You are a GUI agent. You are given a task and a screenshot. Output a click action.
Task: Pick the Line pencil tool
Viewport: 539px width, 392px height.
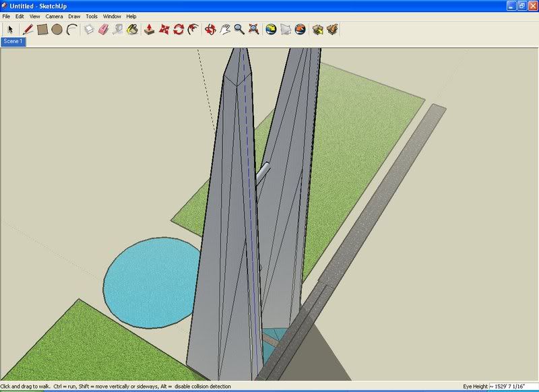[28, 29]
